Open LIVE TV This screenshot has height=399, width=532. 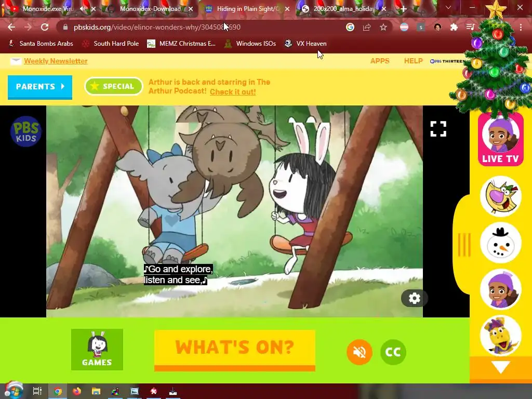coord(500,139)
